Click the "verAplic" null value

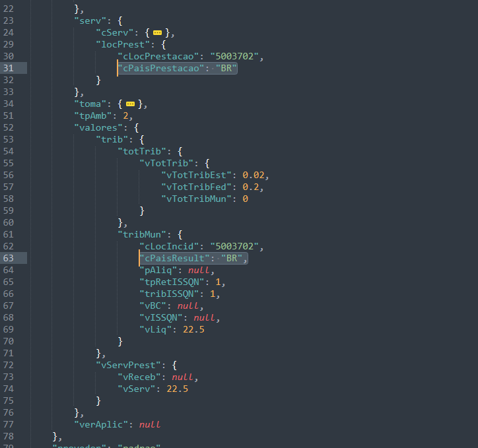[x=150, y=424]
